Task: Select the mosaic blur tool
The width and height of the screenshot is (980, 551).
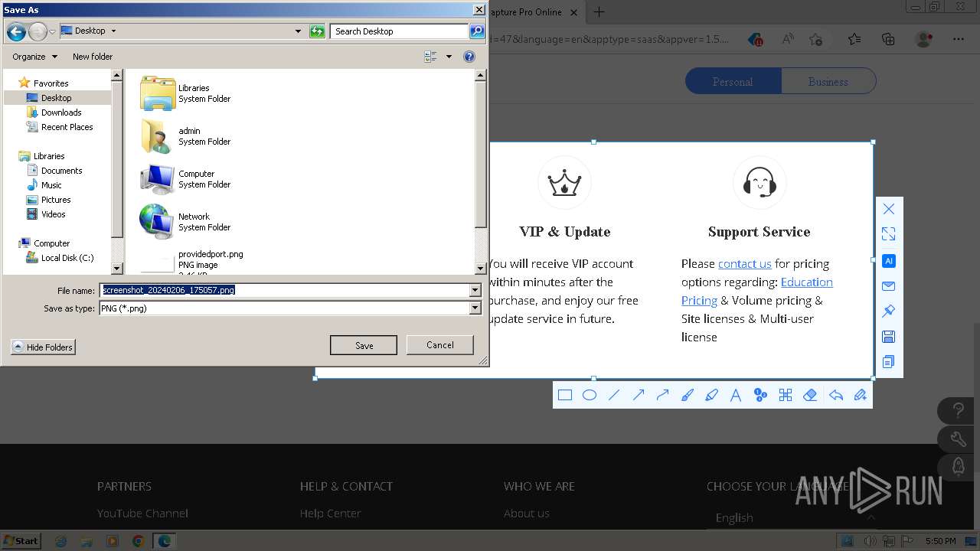Action: pyautogui.click(x=785, y=395)
